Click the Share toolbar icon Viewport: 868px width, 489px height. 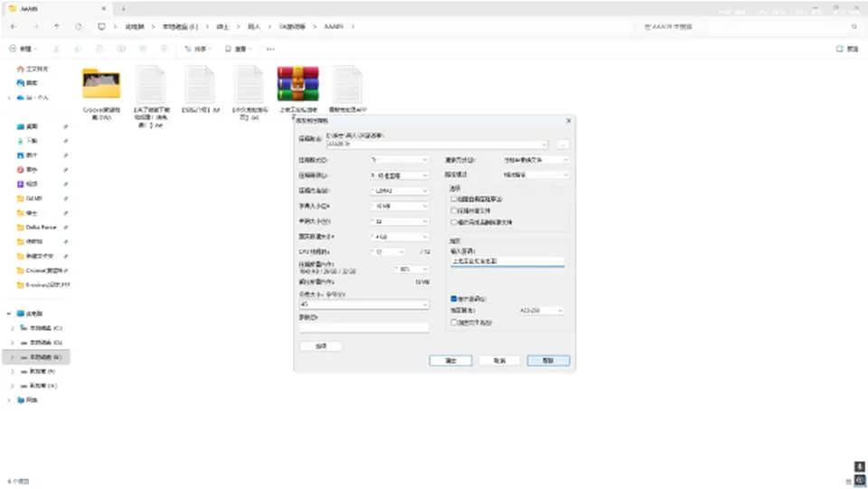coord(143,49)
